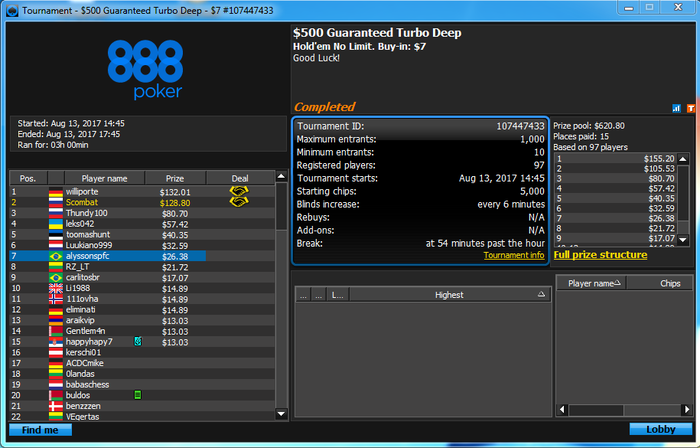Sort by the Highest column header
Image resolution: width=700 pixels, height=448 pixels.
(x=450, y=295)
